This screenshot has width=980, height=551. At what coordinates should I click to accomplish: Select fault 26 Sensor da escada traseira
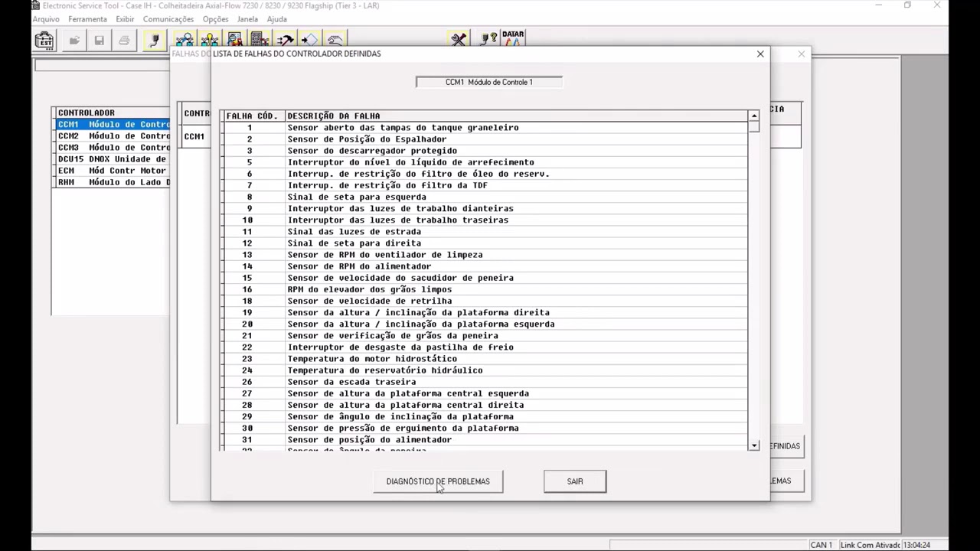(485, 382)
